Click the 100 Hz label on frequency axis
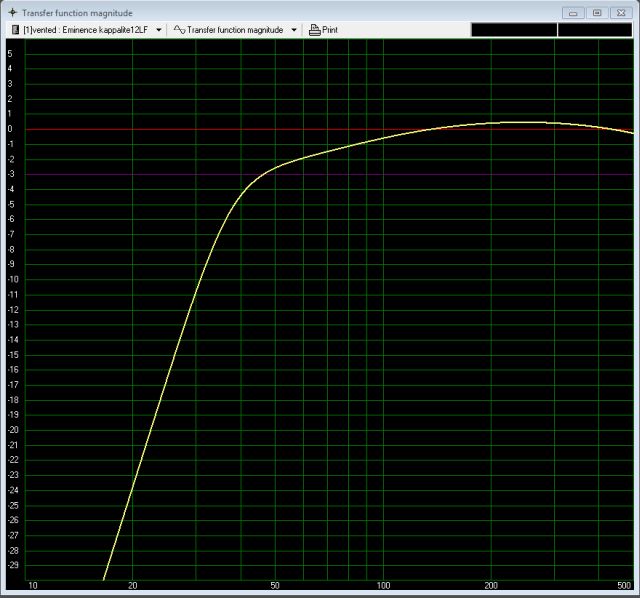 (x=383, y=585)
